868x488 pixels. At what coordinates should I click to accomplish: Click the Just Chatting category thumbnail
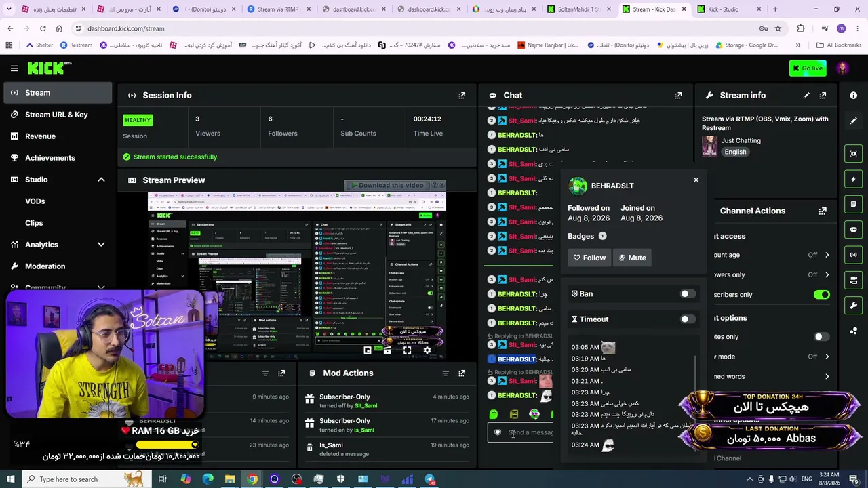coord(710,146)
